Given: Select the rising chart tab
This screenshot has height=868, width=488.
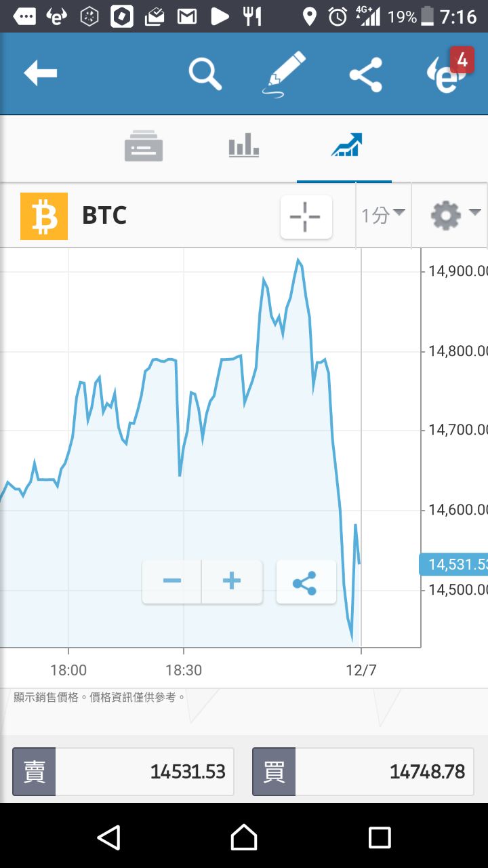Looking at the screenshot, I should point(347,144).
